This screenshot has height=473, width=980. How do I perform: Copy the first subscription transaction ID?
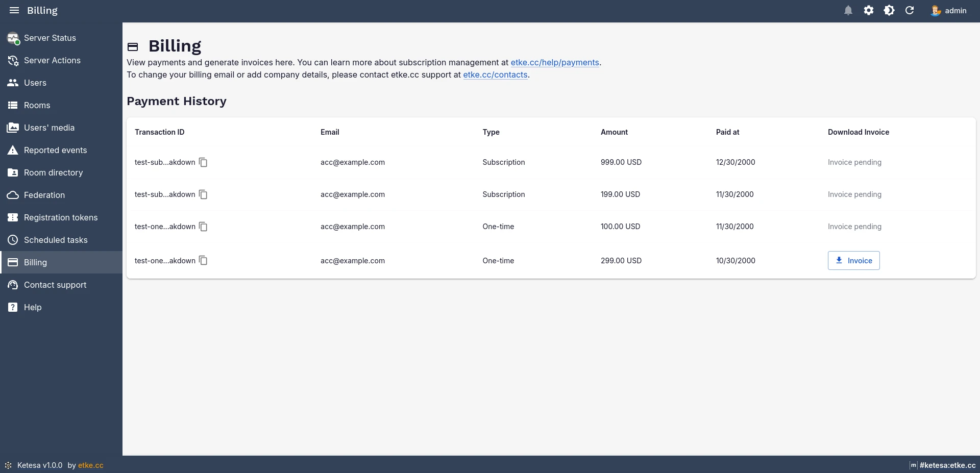(x=204, y=162)
